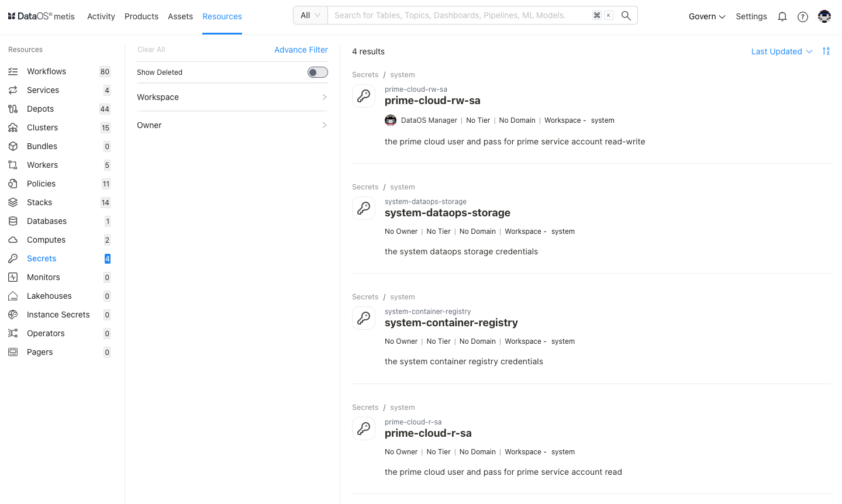This screenshot has width=842, height=504.
Task: Click the Stacks layers icon in sidebar
Action: coord(13,202)
